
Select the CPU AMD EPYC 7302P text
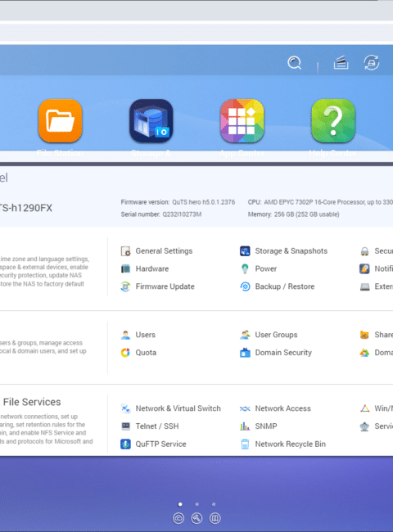[328, 202]
